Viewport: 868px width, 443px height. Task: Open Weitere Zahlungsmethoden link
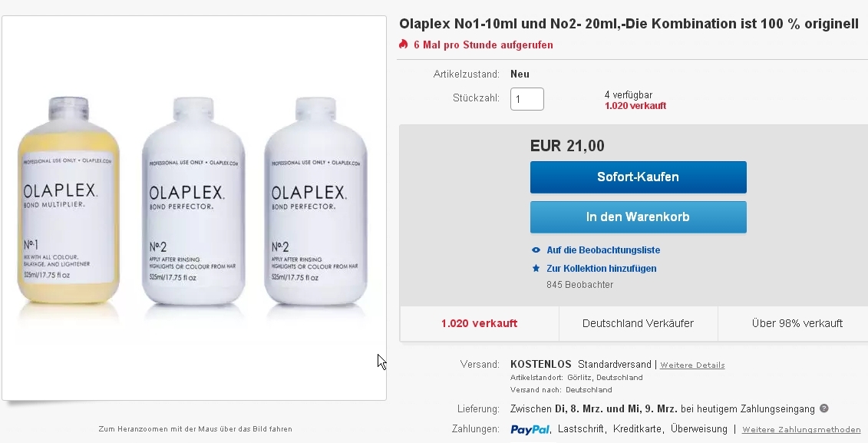(801, 430)
